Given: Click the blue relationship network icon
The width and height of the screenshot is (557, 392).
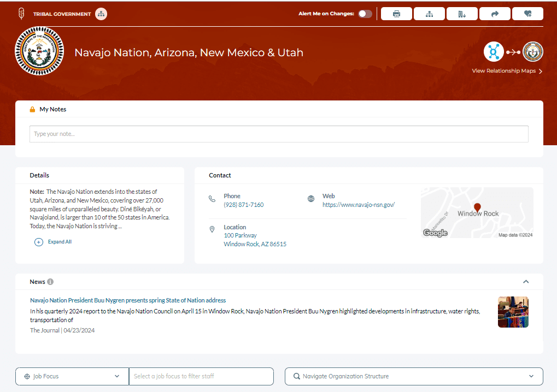Looking at the screenshot, I should tap(494, 52).
